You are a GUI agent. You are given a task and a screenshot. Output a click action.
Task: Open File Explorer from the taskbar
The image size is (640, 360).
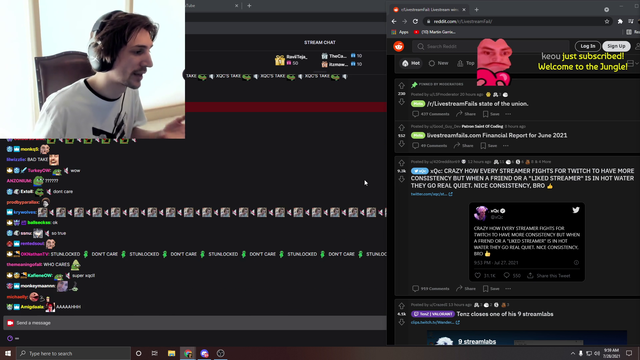[171, 353]
